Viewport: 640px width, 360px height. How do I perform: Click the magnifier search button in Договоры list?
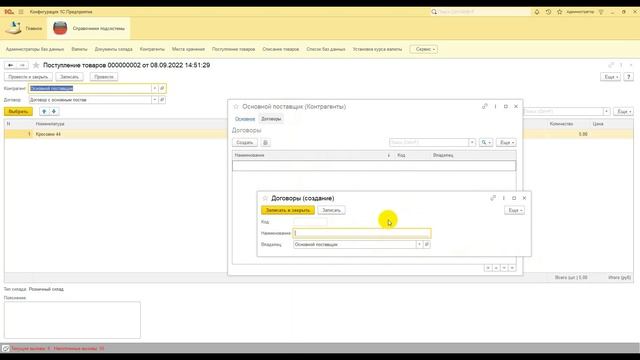(x=486, y=142)
